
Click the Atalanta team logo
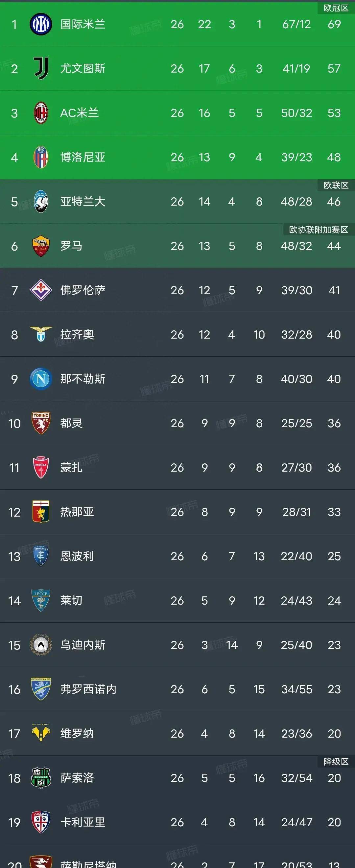[x=40, y=202]
